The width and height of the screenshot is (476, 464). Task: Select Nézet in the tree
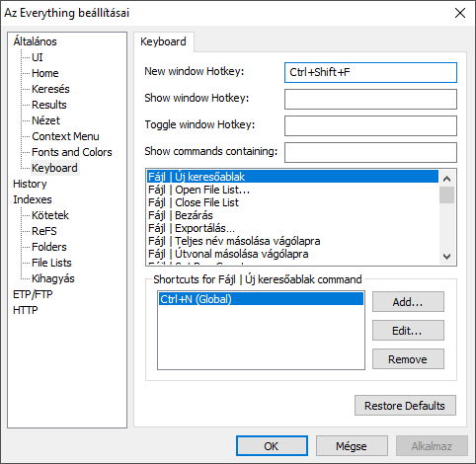click(x=45, y=120)
